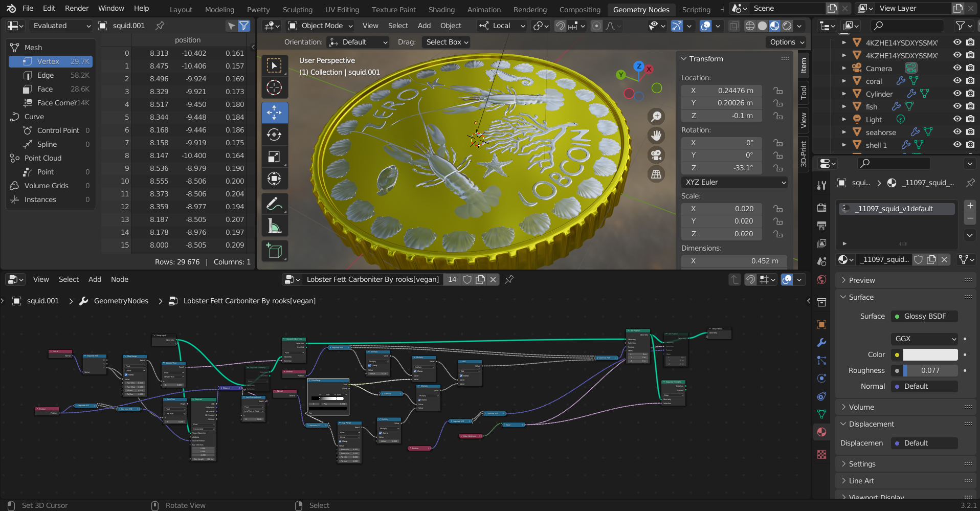The width and height of the screenshot is (980, 511).
Task: Open the Object Data properties tab
Action: 822,414
